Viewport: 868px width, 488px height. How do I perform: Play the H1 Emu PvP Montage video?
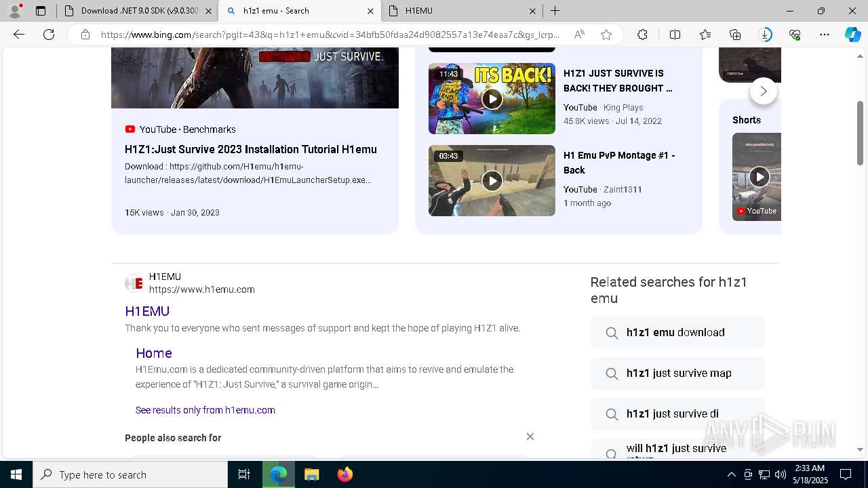pos(492,180)
